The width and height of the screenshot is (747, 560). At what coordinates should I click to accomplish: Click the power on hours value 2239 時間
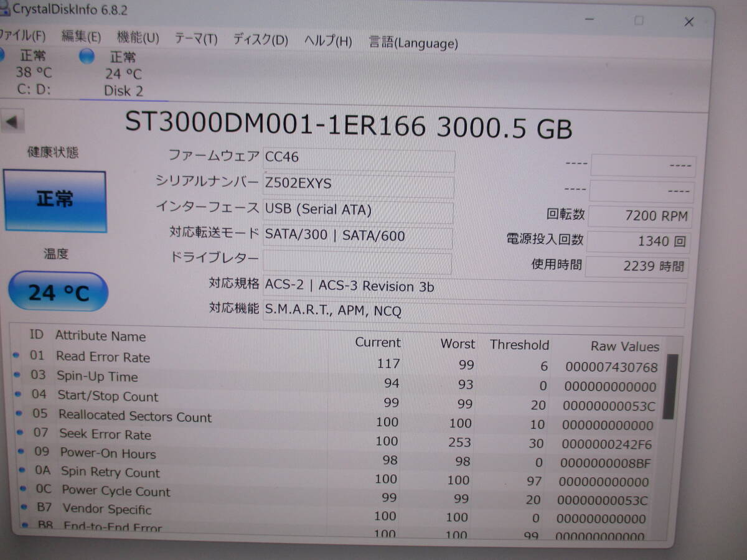(x=637, y=266)
